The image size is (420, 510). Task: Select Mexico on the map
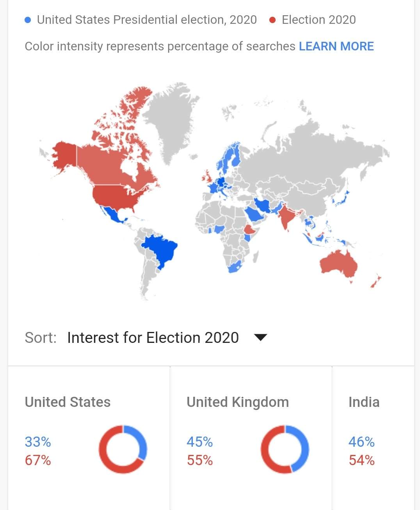112,214
